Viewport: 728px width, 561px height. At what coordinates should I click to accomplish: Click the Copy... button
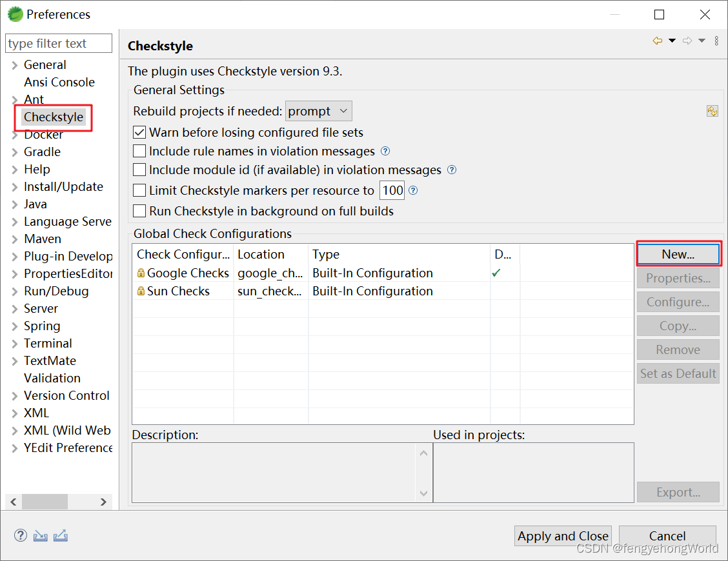[x=678, y=326]
